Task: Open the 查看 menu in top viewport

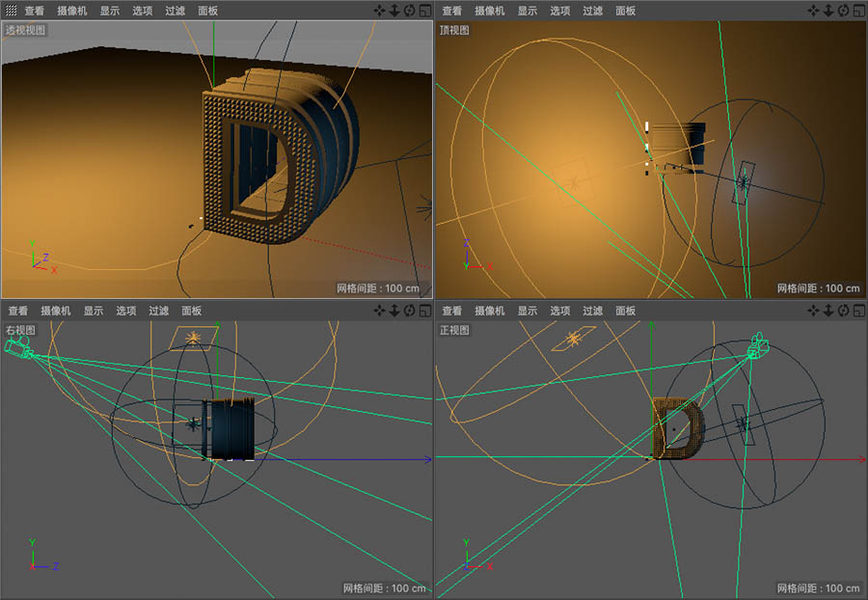Action: (452, 11)
